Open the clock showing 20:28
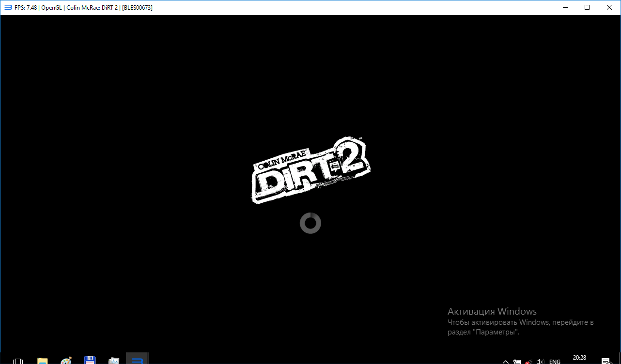The image size is (621, 364). click(579, 358)
